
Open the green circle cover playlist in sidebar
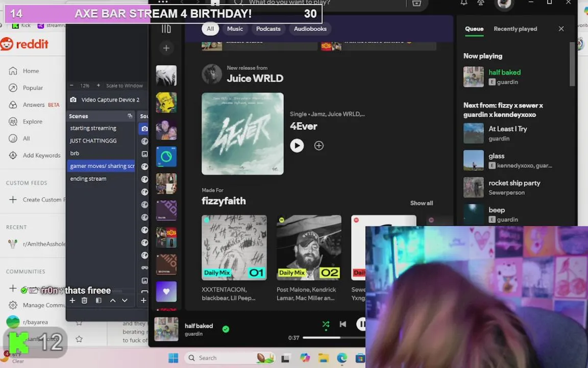[x=166, y=156]
